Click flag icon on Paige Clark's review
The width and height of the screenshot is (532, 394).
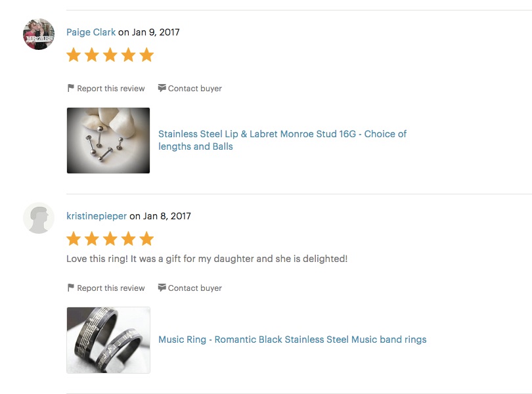click(70, 88)
